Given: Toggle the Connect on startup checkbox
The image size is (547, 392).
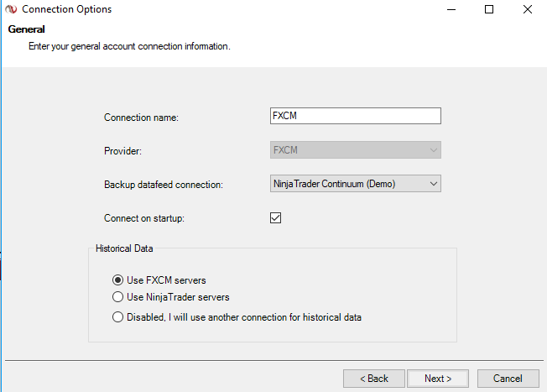Looking at the screenshot, I should 275,218.
